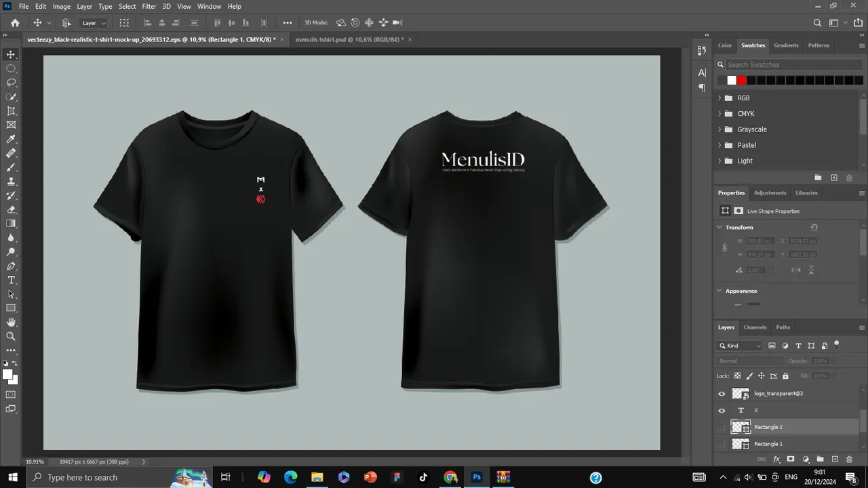868x488 pixels.
Task: Open more alignment options ellipsis
Action: point(288,22)
